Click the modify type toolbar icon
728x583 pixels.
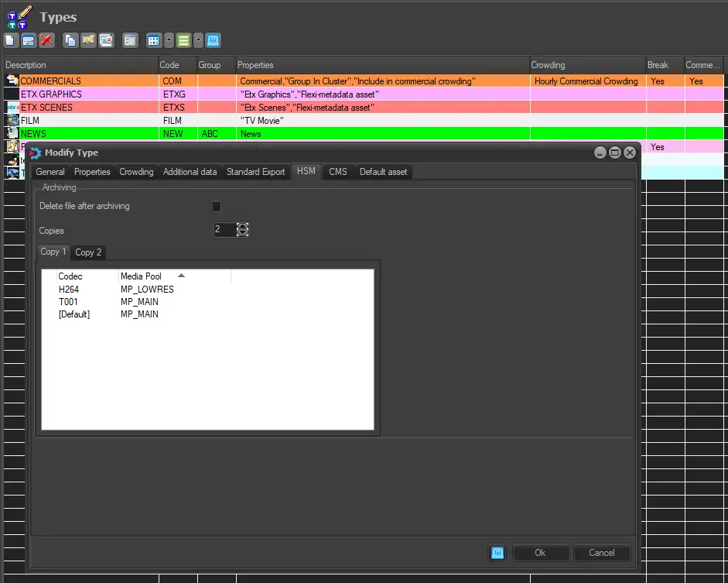pyautogui.click(x=29, y=40)
